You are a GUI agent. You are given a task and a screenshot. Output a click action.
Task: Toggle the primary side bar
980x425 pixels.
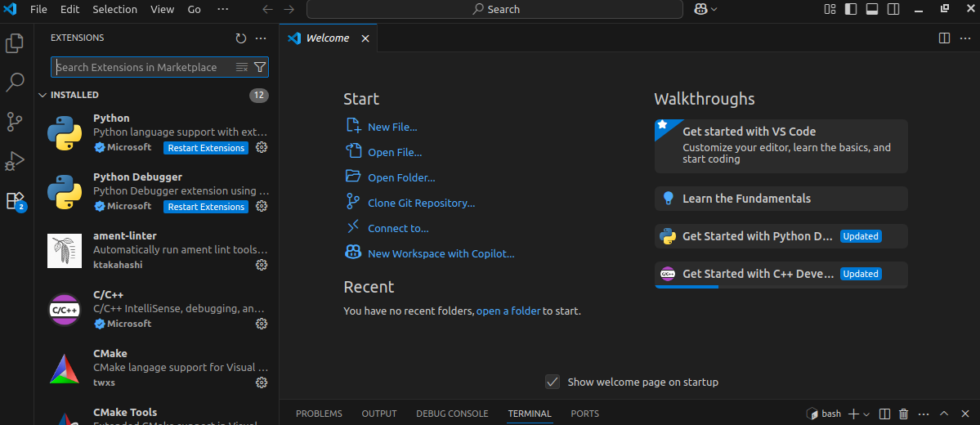click(x=851, y=9)
